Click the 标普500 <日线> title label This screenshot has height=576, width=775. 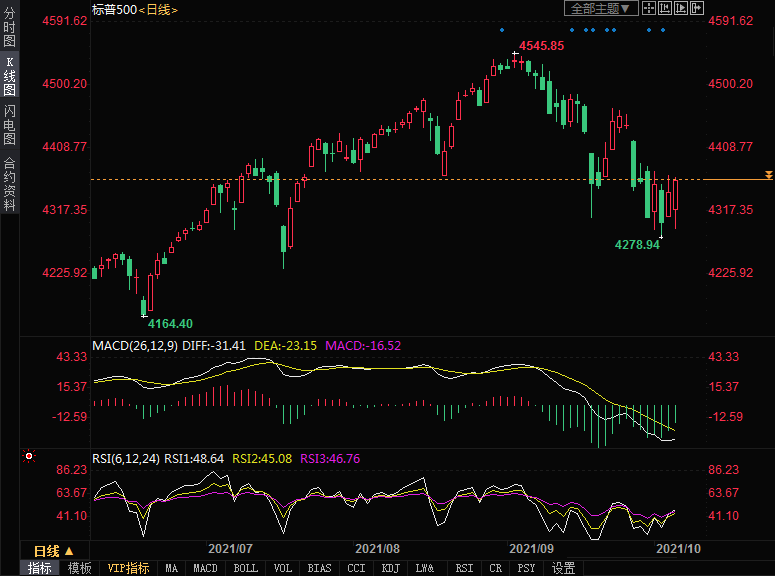point(134,9)
